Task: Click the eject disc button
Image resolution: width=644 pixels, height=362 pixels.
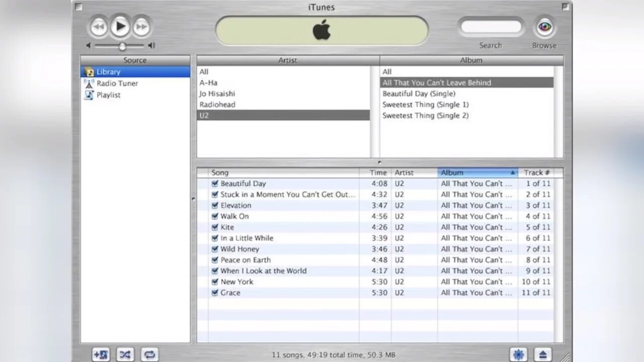Action: pyautogui.click(x=543, y=354)
